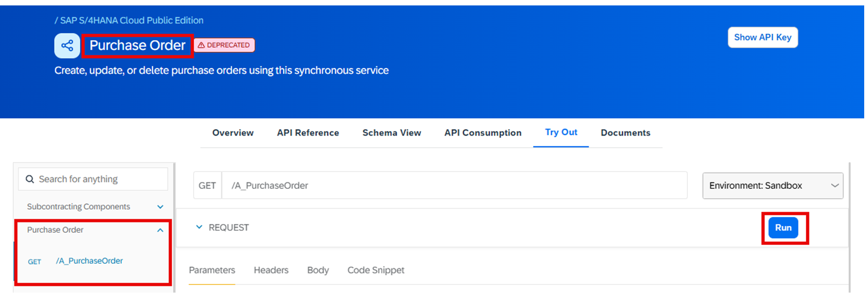Screen dimensions: 868x298
Task: Go to the API Consumption tab
Action: tap(483, 132)
